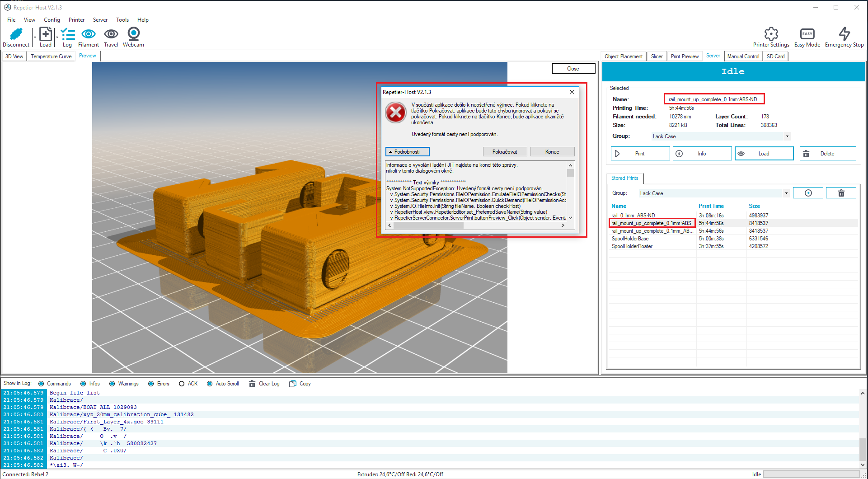The image size is (868, 479).
Task: Open the Manual Control tab
Action: coord(743,56)
